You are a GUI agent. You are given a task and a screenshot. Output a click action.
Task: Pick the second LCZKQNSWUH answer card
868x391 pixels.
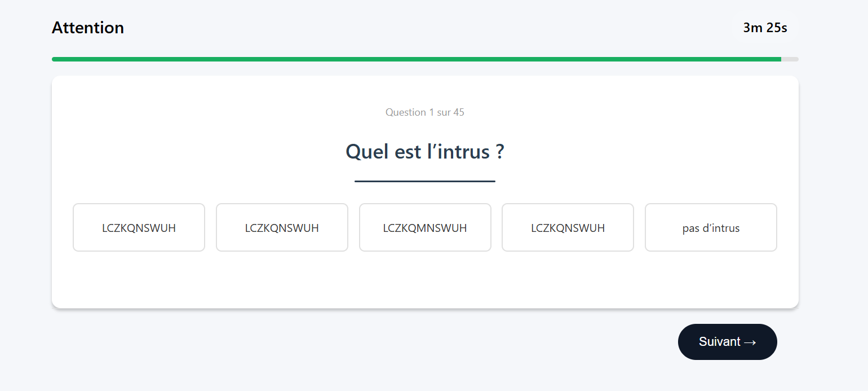282,228
